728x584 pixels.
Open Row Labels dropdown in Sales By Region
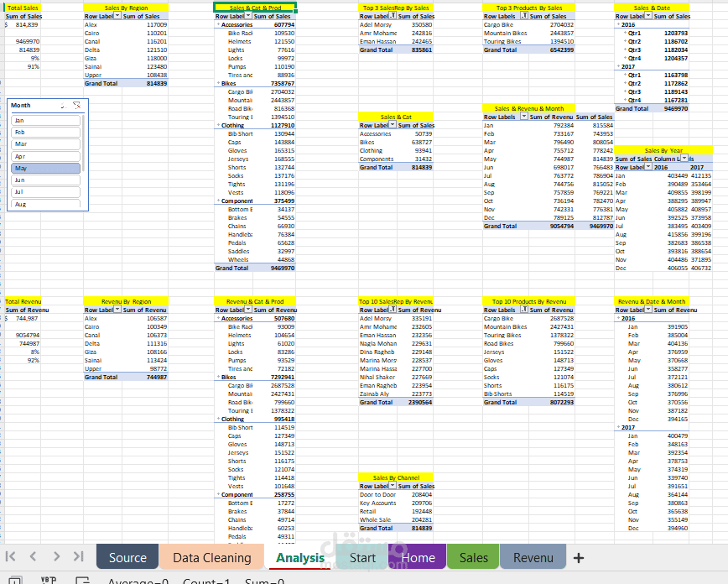(117, 16)
